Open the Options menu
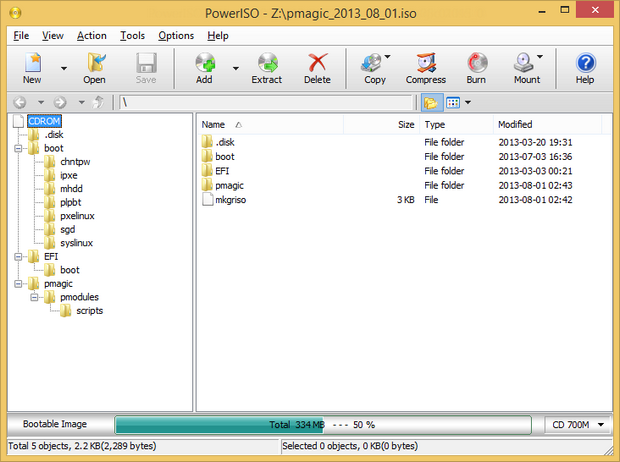Image resolution: width=620 pixels, height=462 pixels. tap(176, 36)
